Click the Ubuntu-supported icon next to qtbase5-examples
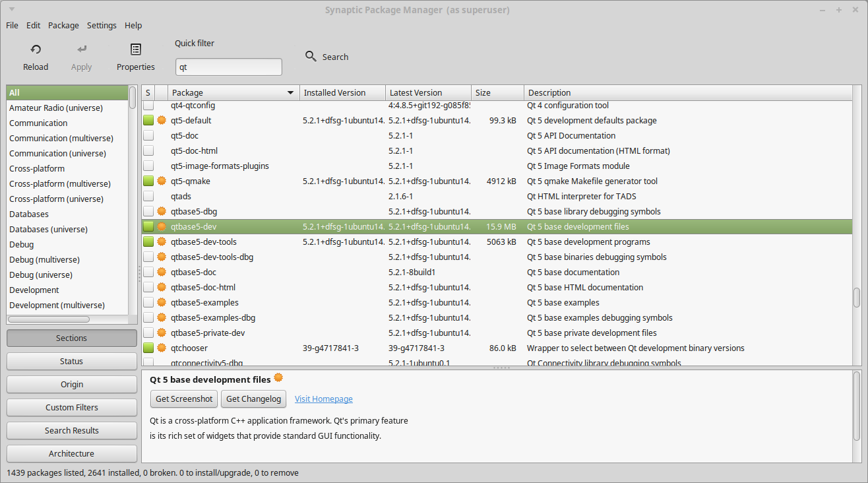Screen dimensions: 868x483 click(162, 303)
